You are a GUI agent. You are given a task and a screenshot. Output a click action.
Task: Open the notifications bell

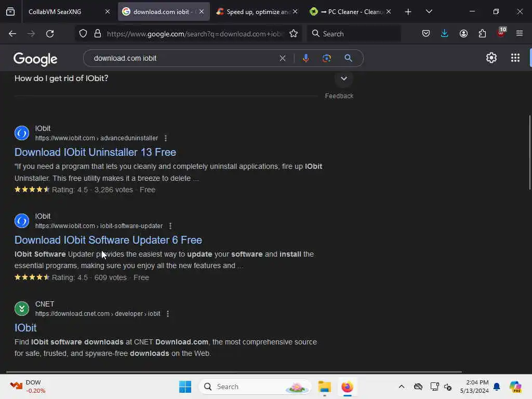497,387
